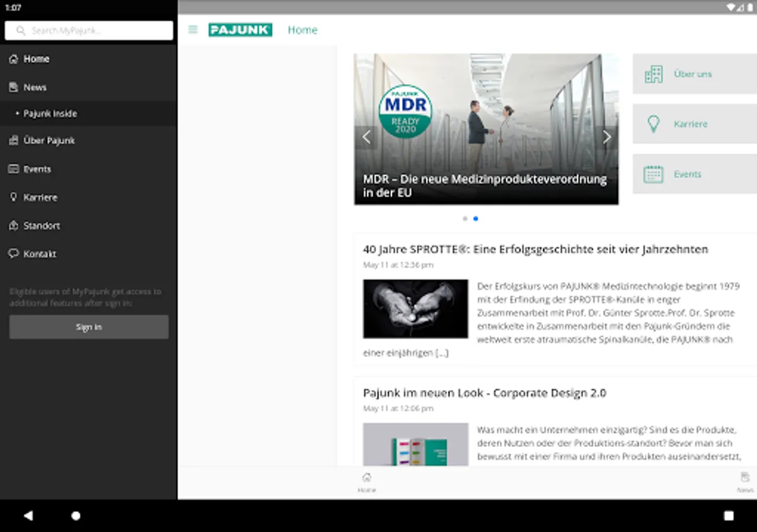Image resolution: width=757 pixels, height=532 pixels.
Task: Open Pajunk im neuen Look article
Action: [484, 393]
